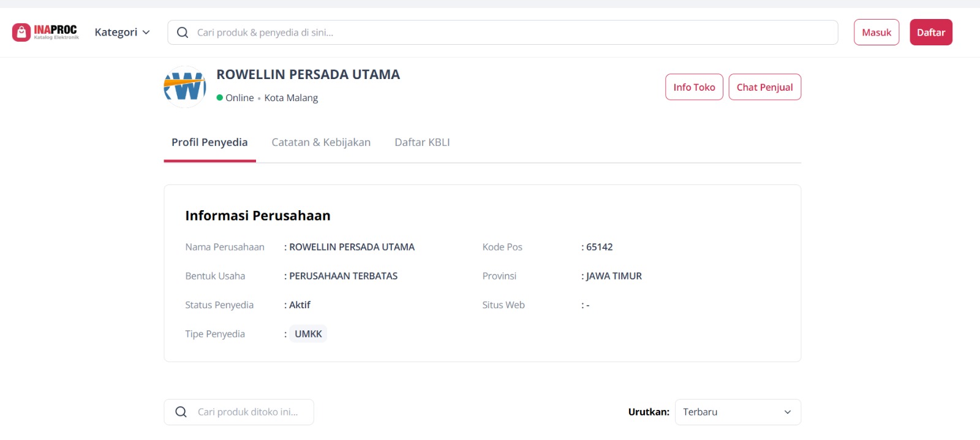The image size is (980, 440).
Task: Click company name value ROWELLIN PERSADA UTAMA
Action: tap(352, 247)
